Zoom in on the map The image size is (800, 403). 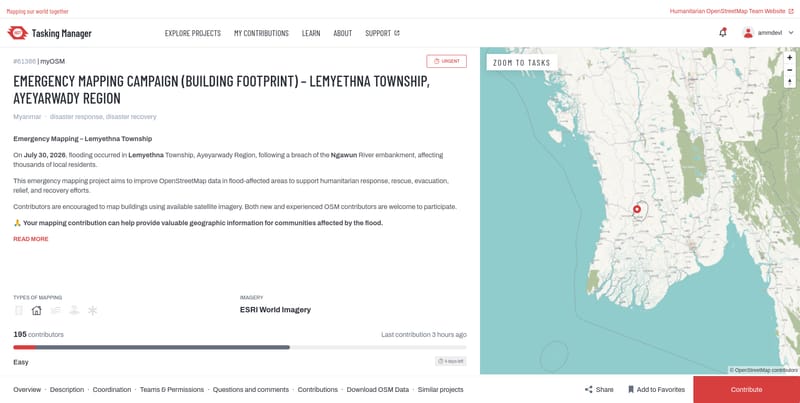tap(790, 58)
